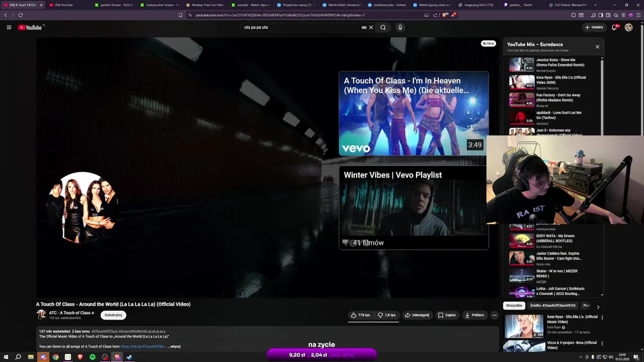Bookmark this page using the bookmark icon

181,15
